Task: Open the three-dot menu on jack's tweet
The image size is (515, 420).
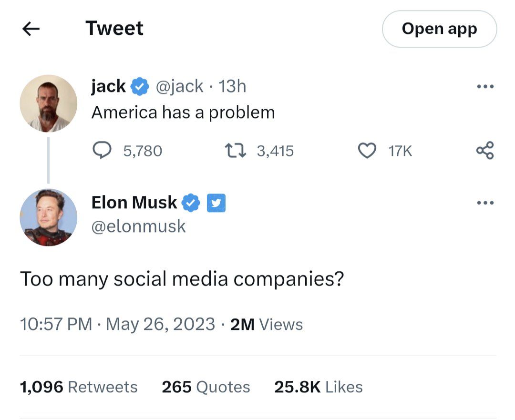Action: [485, 87]
